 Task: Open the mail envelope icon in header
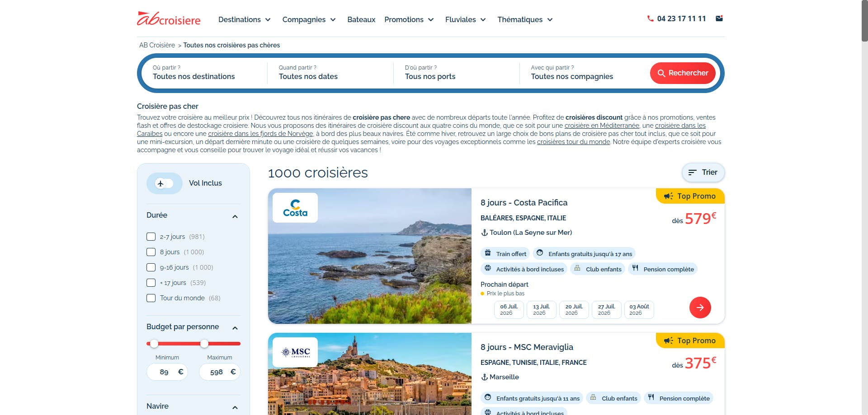[x=719, y=19]
